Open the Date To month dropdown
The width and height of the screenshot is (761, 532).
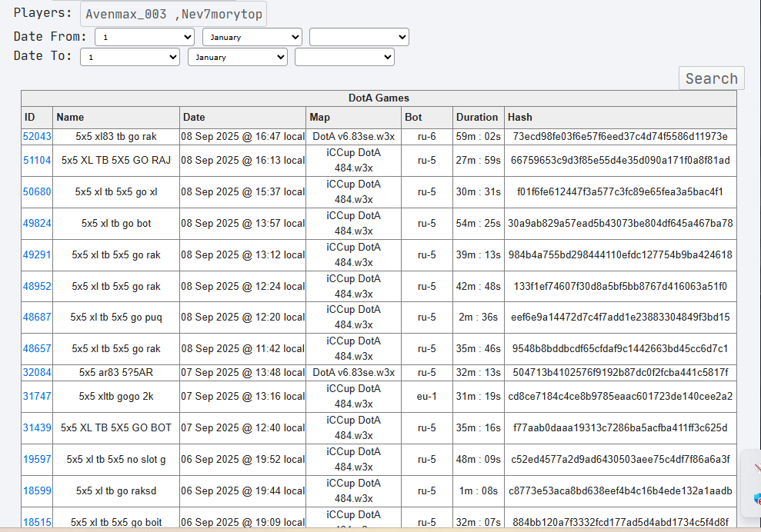[238, 57]
